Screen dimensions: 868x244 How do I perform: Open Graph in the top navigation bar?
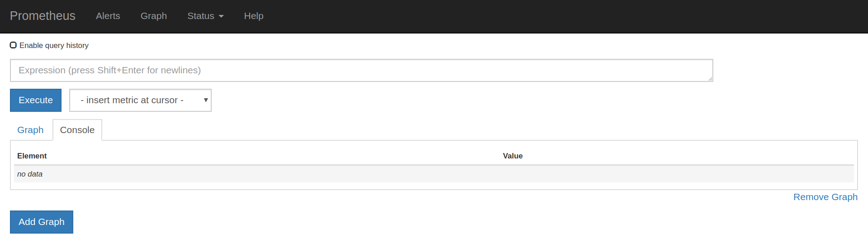(154, 16)
